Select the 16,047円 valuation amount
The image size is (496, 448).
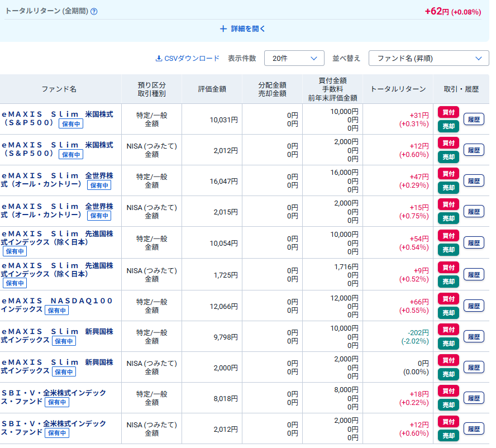(x=223, y=182)
